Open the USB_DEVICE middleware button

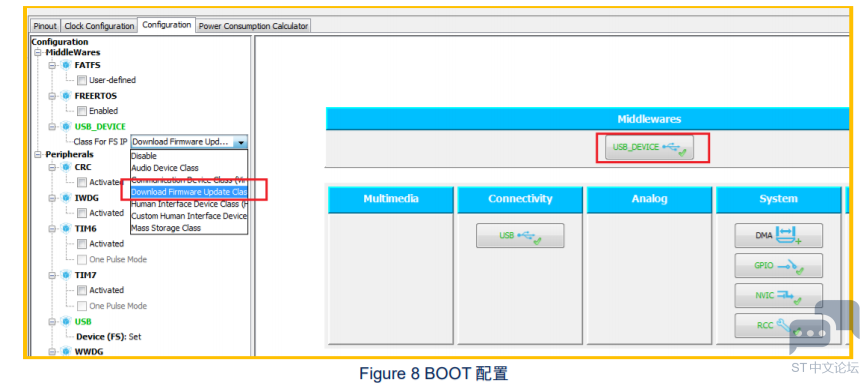(649, 147)
